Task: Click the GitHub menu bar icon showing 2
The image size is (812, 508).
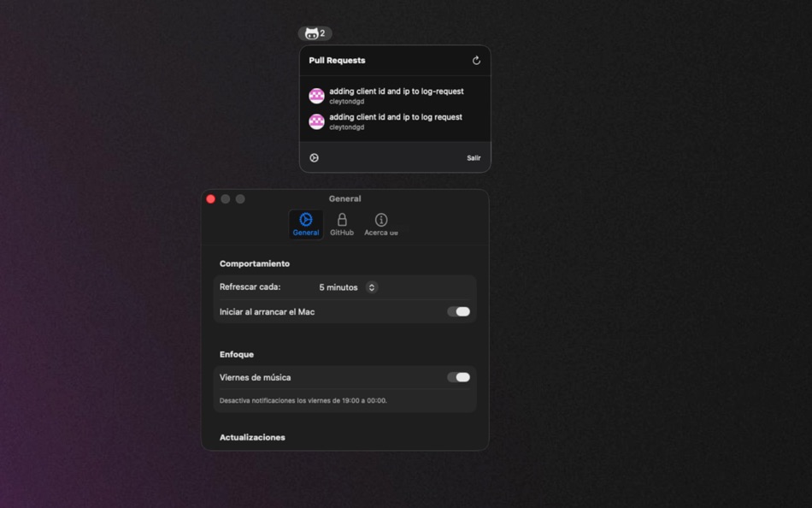Action: pyautogui.click(x=314, y=33)
